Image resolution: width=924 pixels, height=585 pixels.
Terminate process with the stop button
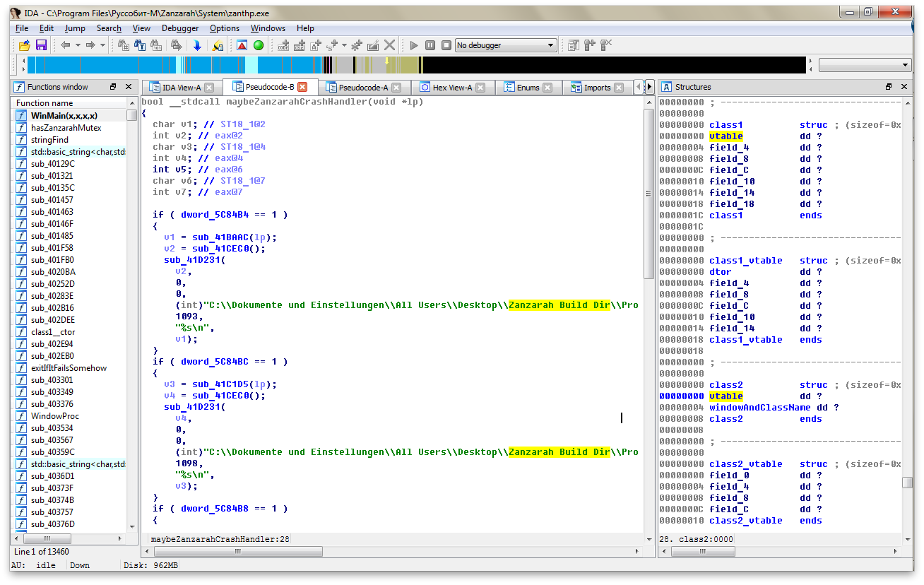click(446, 45)
